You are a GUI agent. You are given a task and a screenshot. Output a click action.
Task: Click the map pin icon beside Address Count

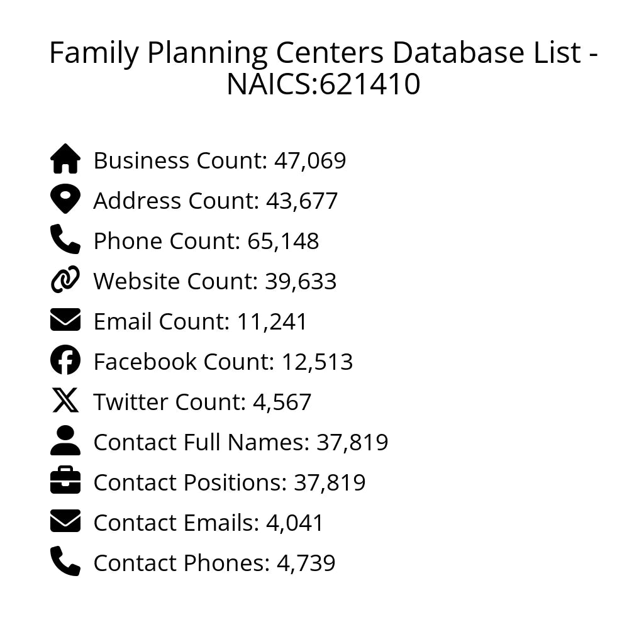(65, 199)
